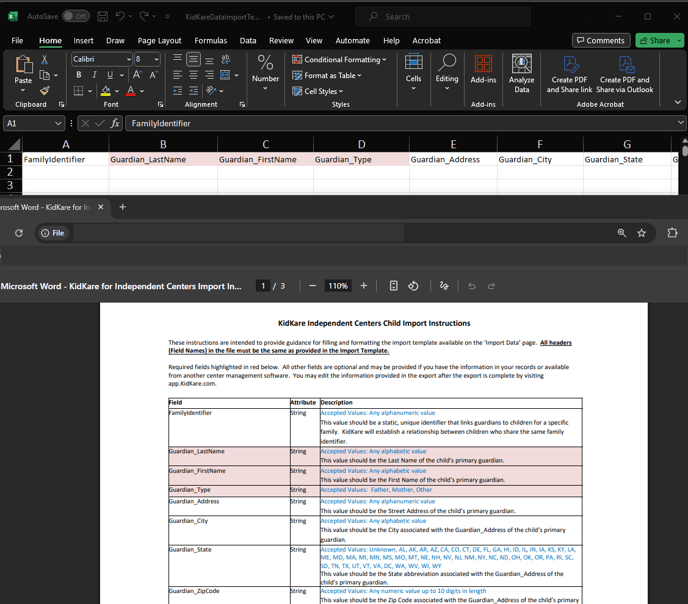Increase font size with larger A

click(137, 75)
